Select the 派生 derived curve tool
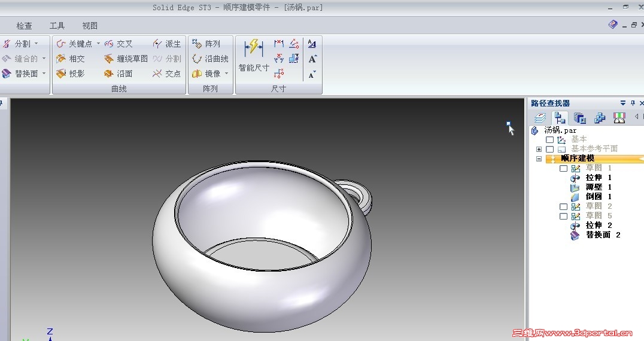This screenshot has width=644, height=341. pyautogui.click(x=166, y=44)
